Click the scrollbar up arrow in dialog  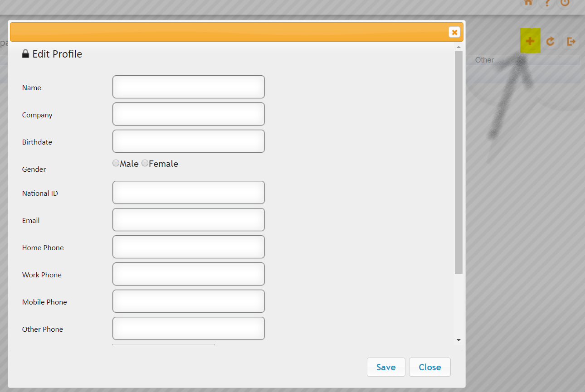pyautogui.click(x=458, y=47)
